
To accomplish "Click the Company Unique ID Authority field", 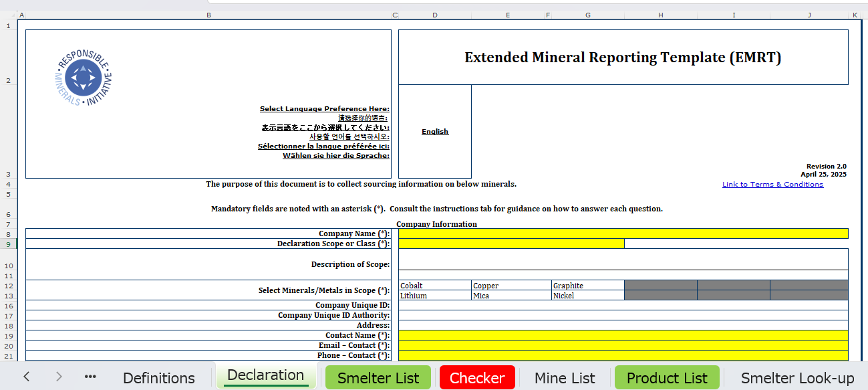I will coord(623,315).
